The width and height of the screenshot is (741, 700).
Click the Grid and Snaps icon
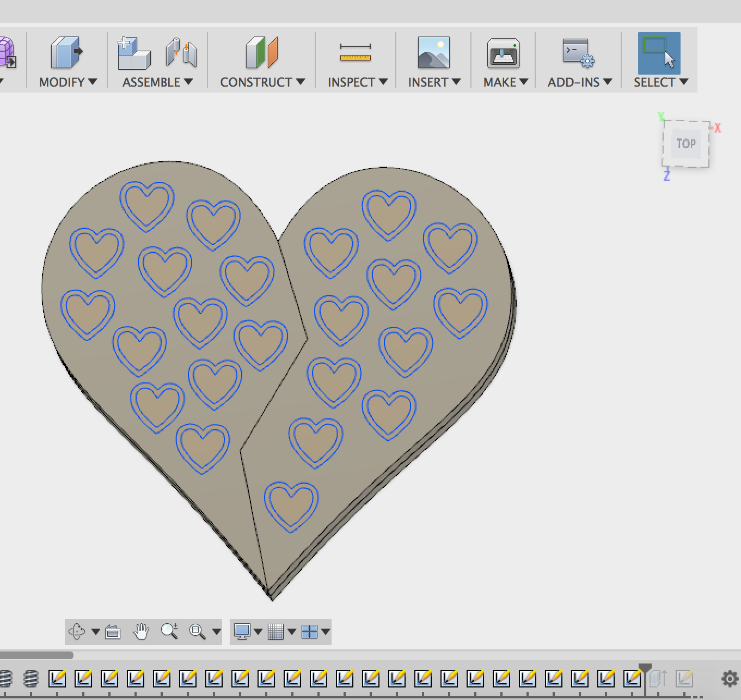pos(275,631)
